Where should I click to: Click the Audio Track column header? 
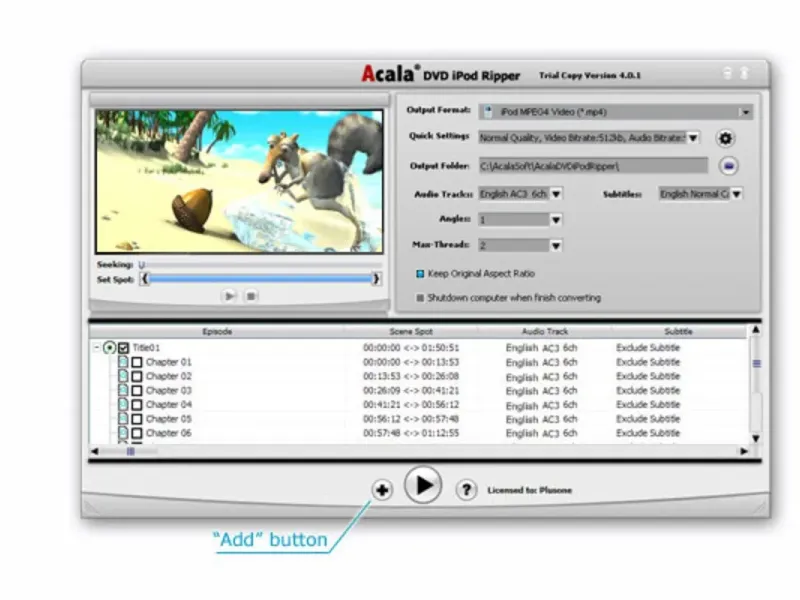545,332
